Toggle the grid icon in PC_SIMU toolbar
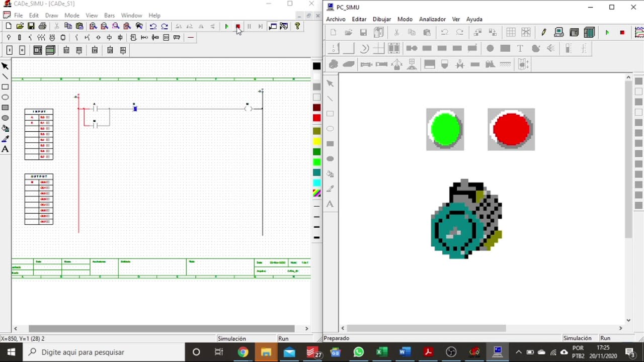Screen dimensions: 644x362 [x=511, y=32]
